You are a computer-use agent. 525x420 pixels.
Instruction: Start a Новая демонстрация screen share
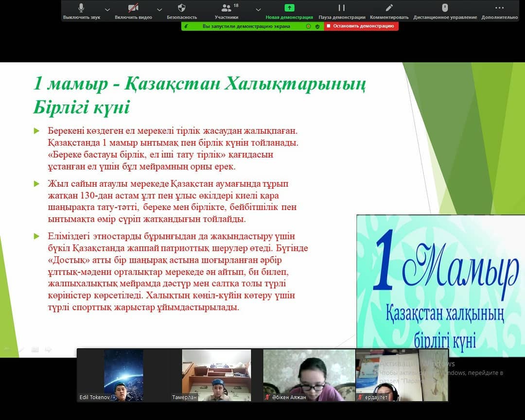click(x=289, y=11)
